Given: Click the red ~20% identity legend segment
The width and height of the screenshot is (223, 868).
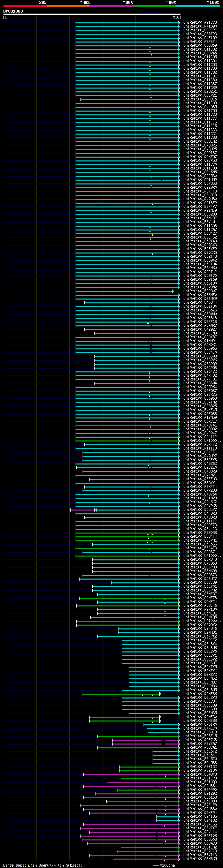Looking at the screenshot, I should tap(25, 6).
